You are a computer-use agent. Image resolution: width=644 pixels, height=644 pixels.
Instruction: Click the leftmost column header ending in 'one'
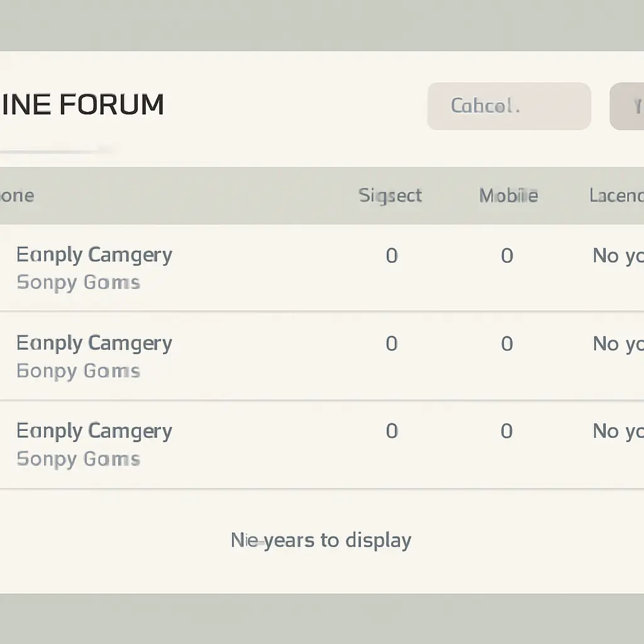click(x=17, y=196)
